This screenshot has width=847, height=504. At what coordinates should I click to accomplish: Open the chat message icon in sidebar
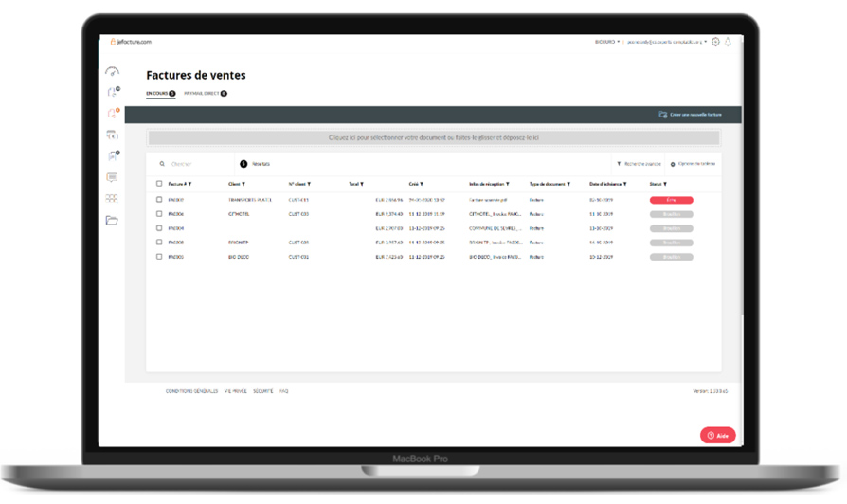[x=112, y=177]
